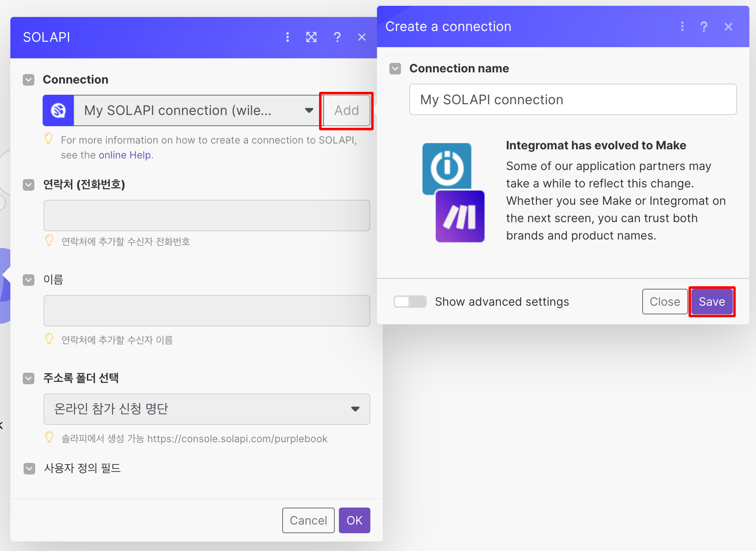The height and width of the screenshot is (551, 756).
Task: Click Cancel in SOLAPI panel
Action: [308, 520]
